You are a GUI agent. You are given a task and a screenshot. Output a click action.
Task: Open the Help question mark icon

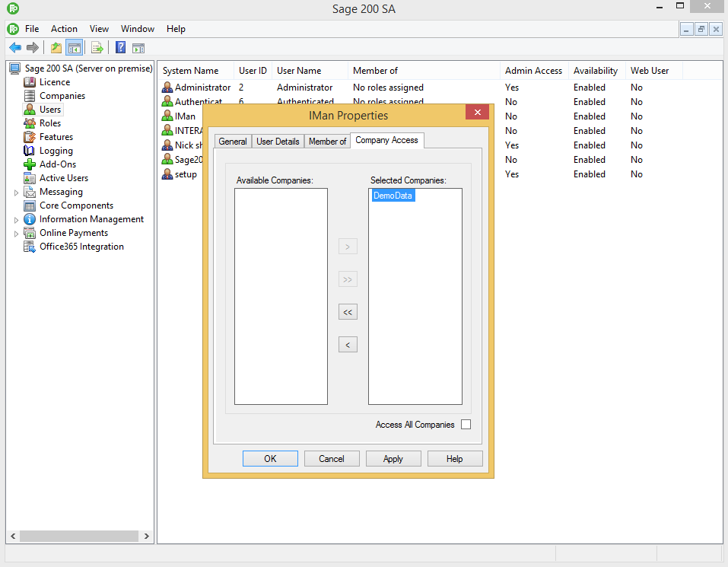pos(120,48)
